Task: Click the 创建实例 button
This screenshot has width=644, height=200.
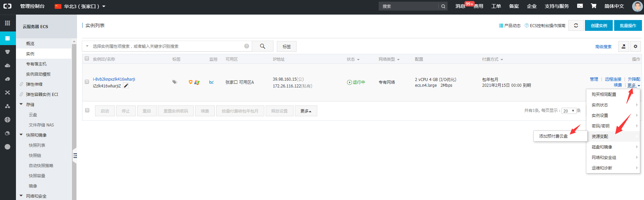Action: point(599,25)
